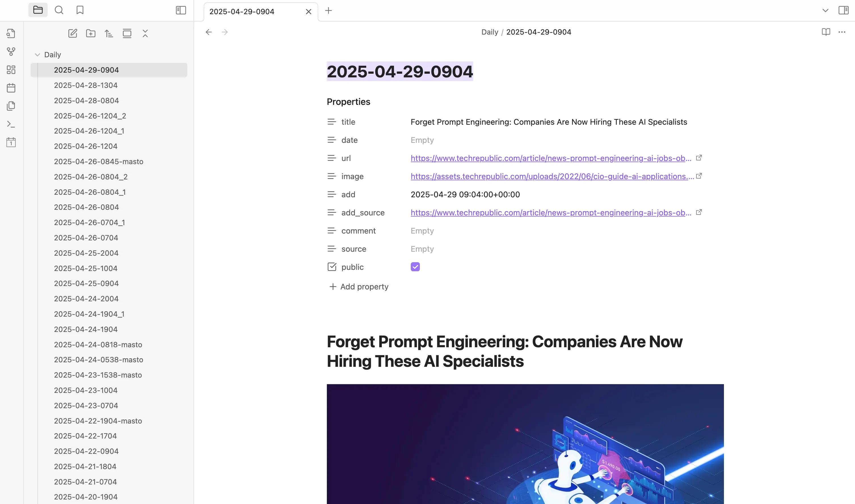
Task: Open templates copy ribbon icon
Action: click(x=11, y=106)
